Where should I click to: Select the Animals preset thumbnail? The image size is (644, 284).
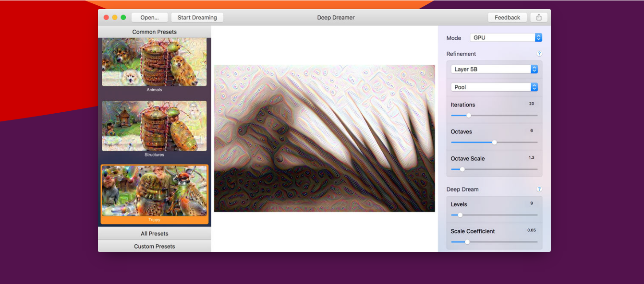tap(154, 62)
